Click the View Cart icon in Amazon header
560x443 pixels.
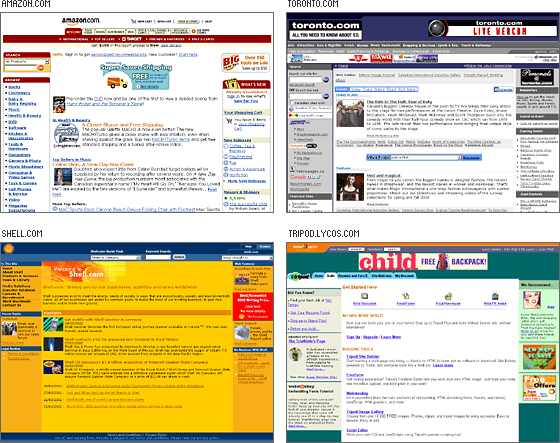(134, 21)
